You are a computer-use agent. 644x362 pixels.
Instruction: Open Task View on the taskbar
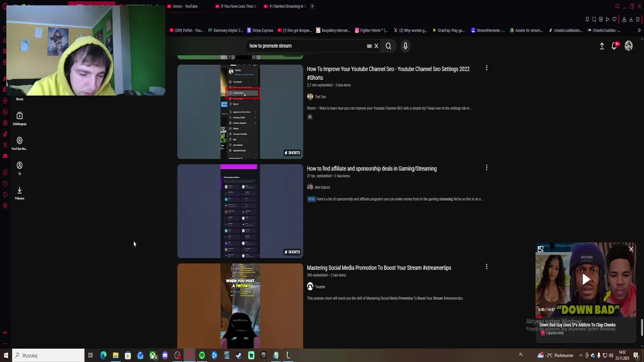tap(91, 355)
